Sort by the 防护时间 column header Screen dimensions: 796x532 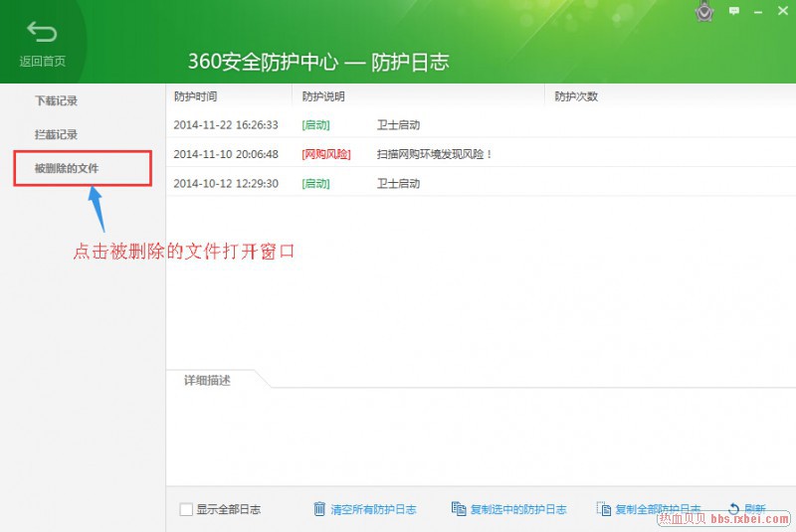tap(195, 96)
